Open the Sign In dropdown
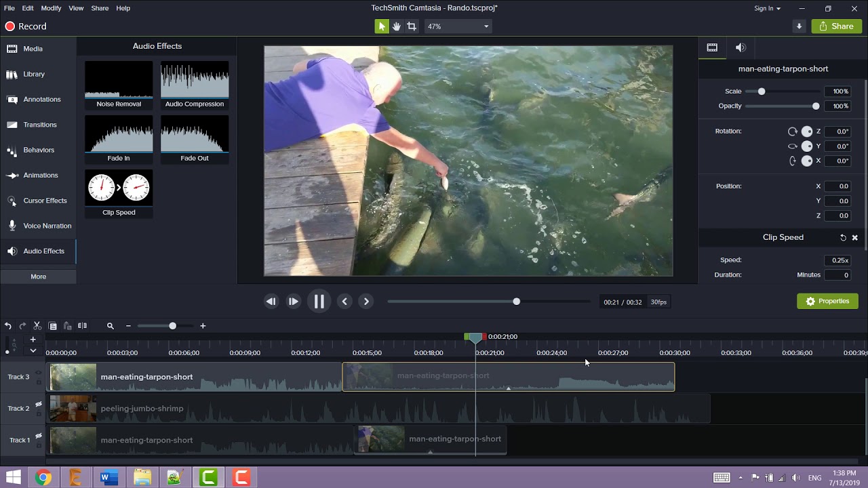This screenshot has width=868, height=488. coord(767,8)
